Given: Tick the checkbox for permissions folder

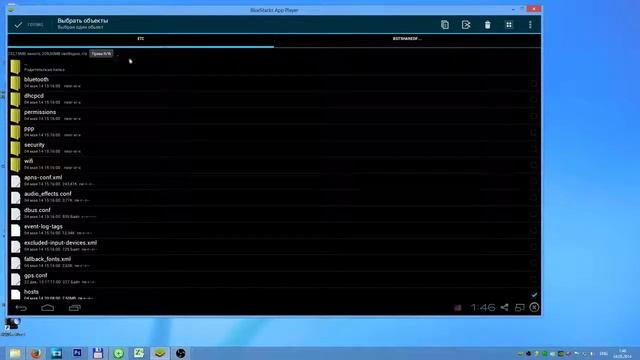Looking at the screenshot, I should click(x=534, y=116).
